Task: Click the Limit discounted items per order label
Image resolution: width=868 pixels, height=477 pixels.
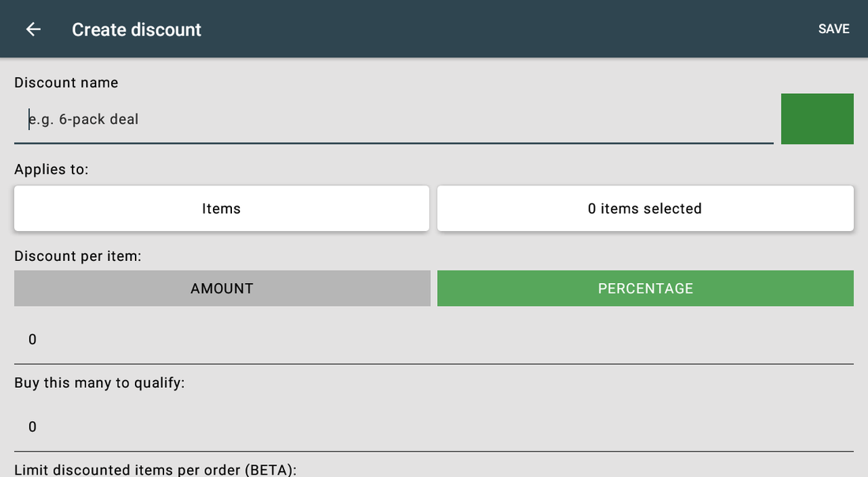Action: pos(155,470)
